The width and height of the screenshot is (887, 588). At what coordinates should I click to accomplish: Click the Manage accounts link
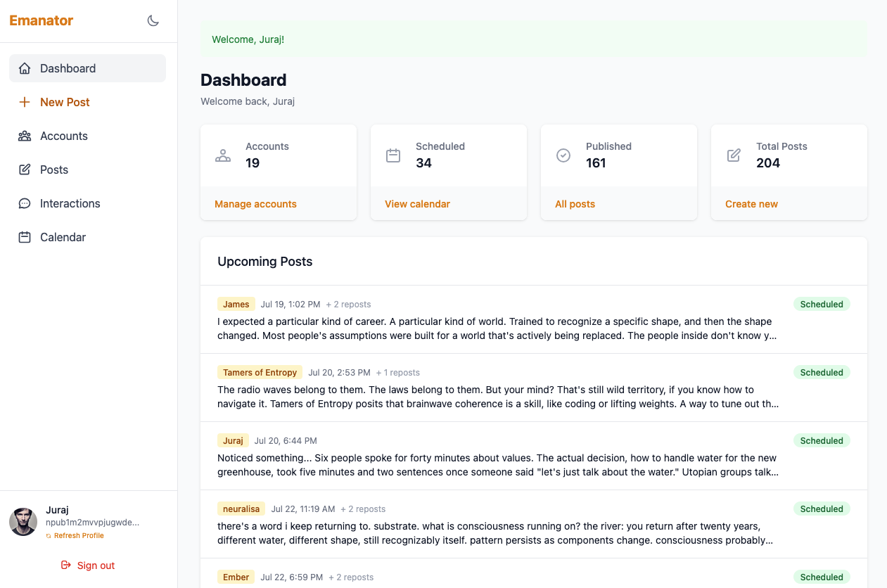255,204
